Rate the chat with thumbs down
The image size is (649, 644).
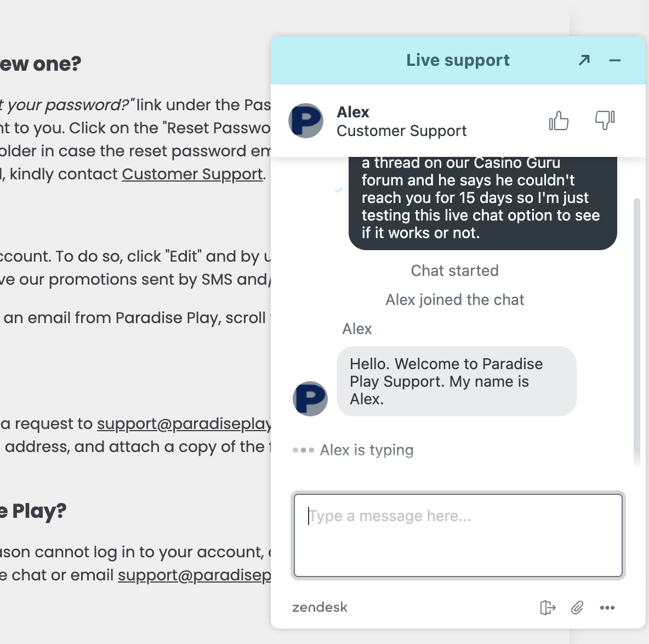point(605,120)
